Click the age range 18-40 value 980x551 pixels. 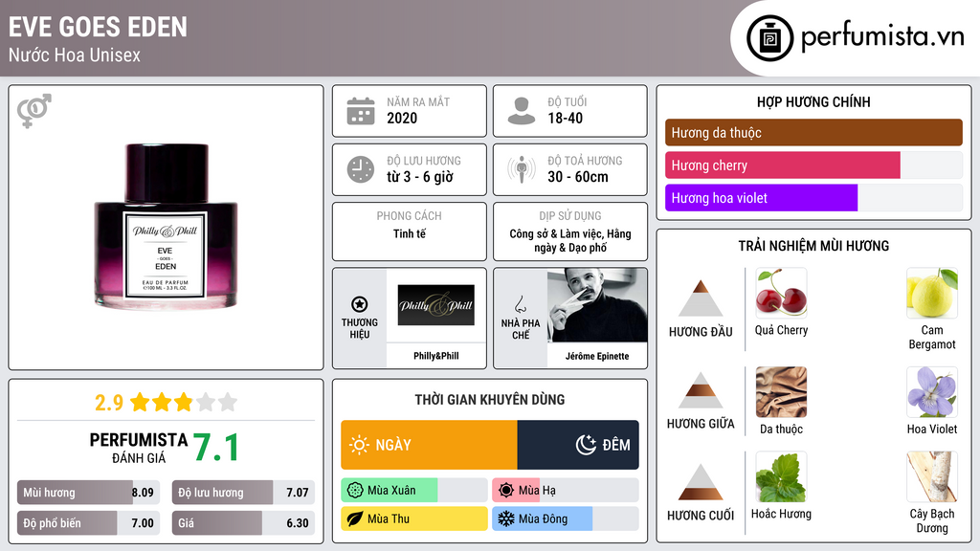click(565, 118)
